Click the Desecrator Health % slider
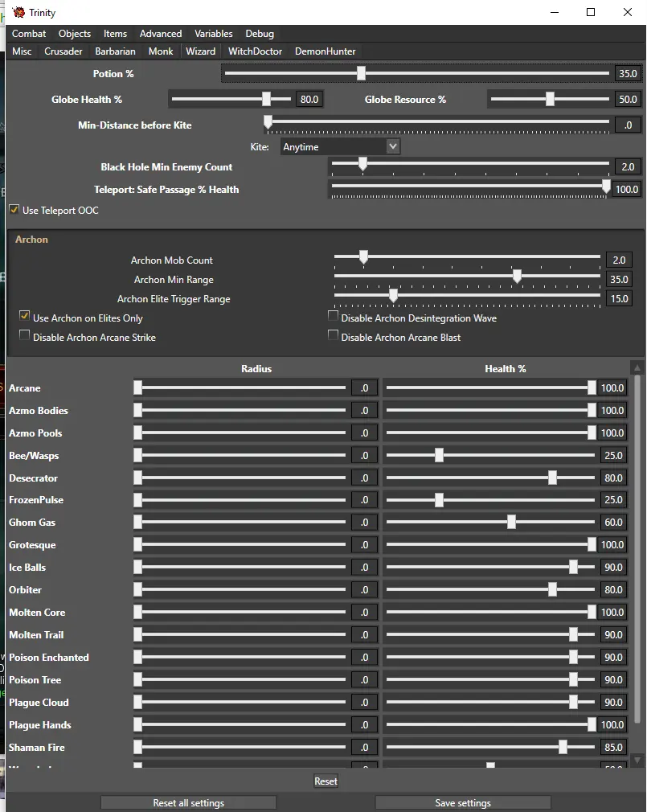The image size is (647, 812). coord(490,478)
